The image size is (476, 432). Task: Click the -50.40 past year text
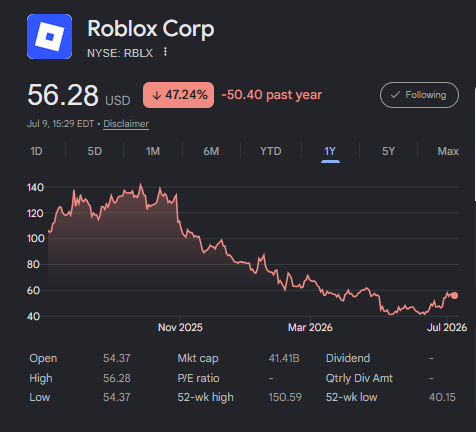[x=272, y=95]
